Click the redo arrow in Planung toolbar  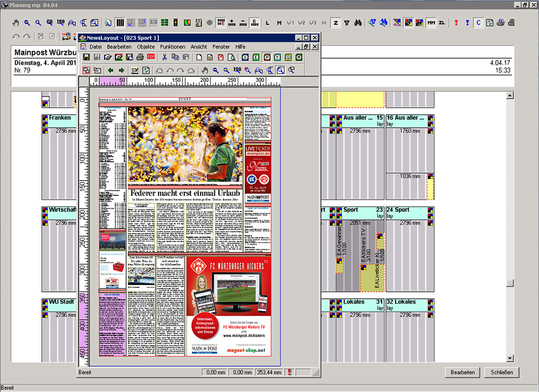coord(27,36)
